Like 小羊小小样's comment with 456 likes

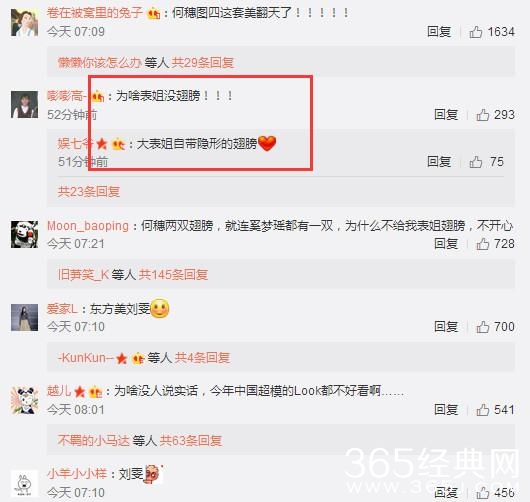tap(483, 493)
